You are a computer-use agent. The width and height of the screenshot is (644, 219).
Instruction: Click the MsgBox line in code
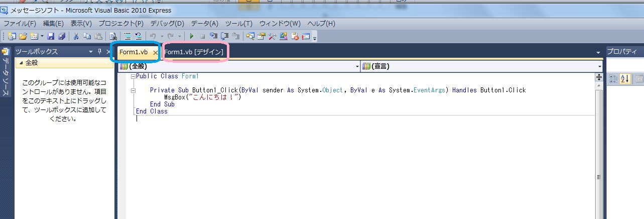[x=203, y=97]
